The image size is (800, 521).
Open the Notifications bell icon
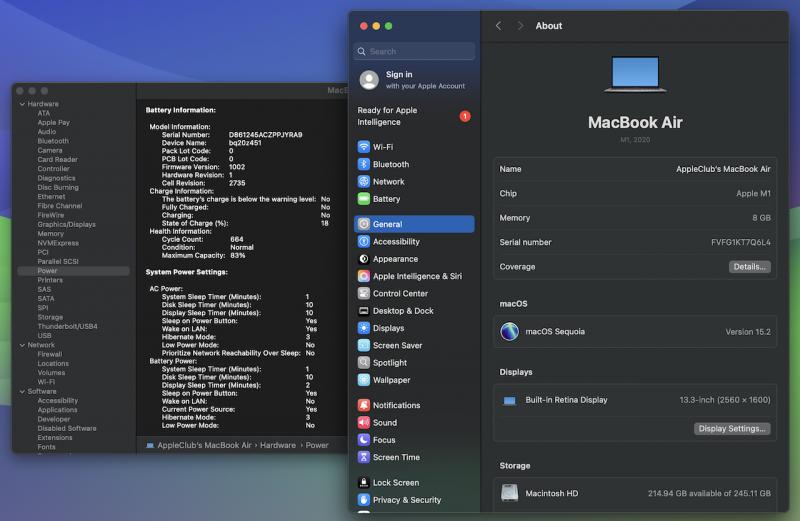(x=363, y=405)
